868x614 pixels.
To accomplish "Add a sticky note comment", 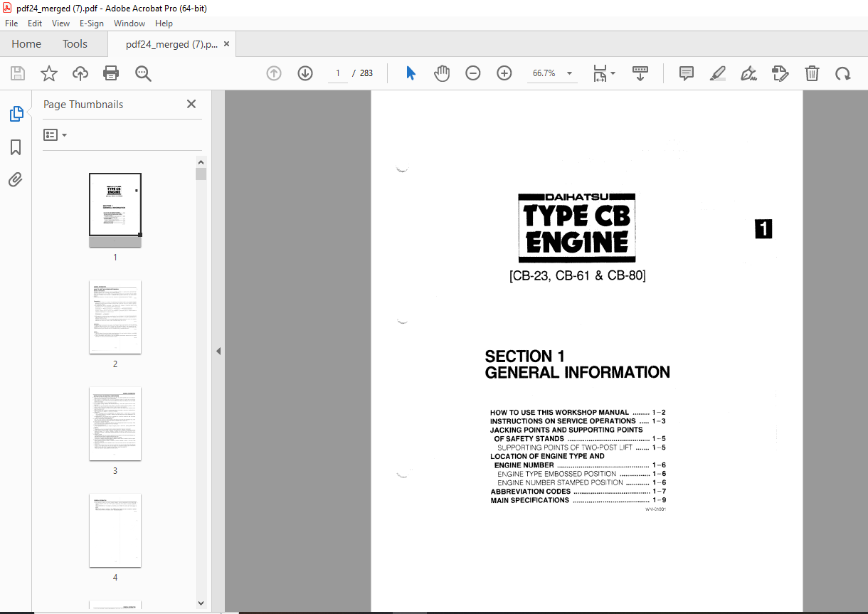I will (x=687, y=73).
